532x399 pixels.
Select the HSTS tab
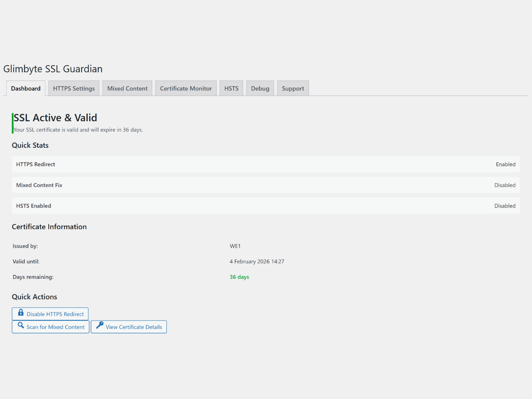tap(231, 89)
